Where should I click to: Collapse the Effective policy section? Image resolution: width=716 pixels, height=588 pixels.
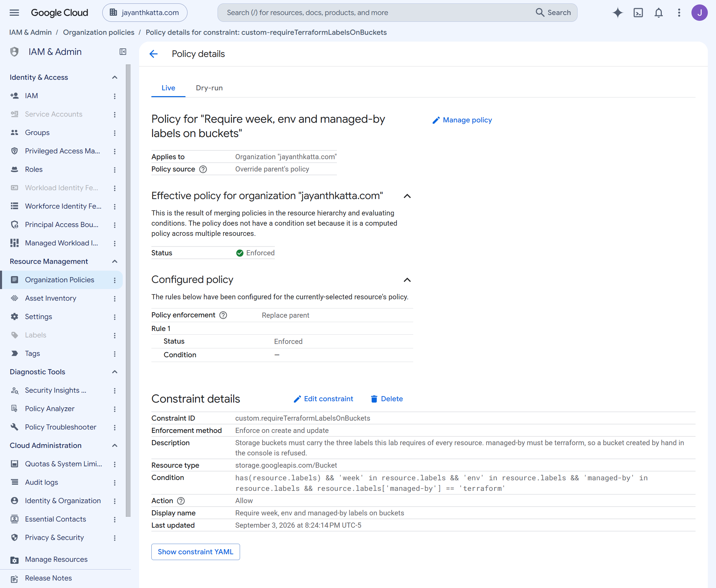(x=407, y=196)
